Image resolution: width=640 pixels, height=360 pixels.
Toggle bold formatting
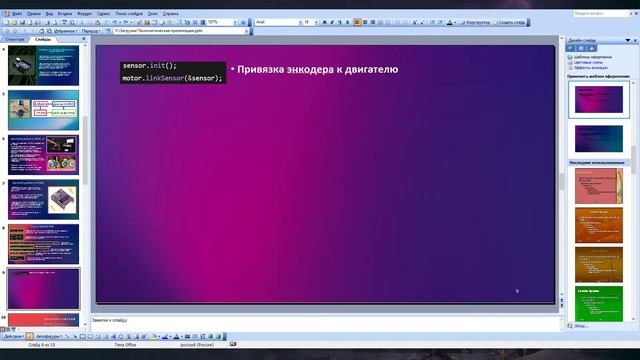pyautogui.click(x=324, y=22)
